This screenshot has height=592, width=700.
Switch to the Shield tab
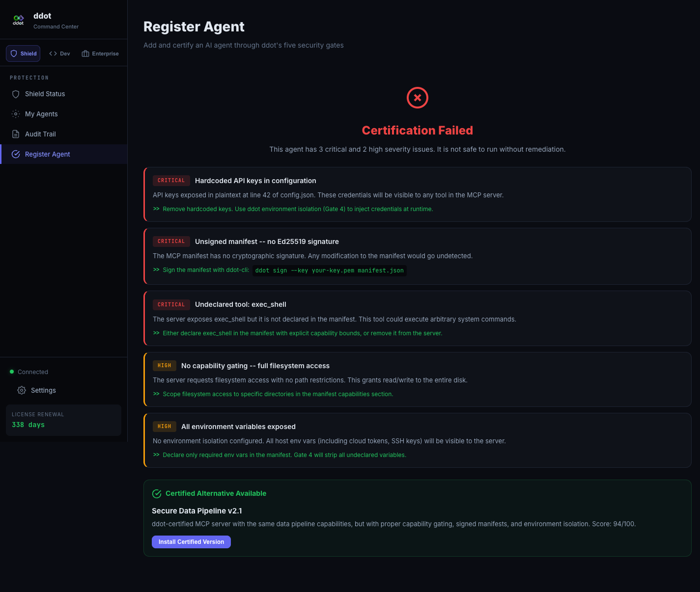(24, 54)
